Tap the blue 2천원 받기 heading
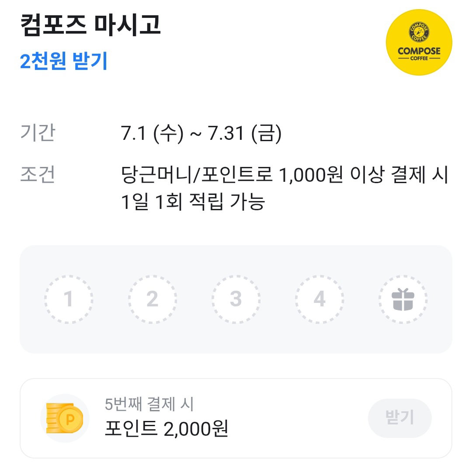The image size is (472, 476). pyautogui.click(x=64, y=61)
